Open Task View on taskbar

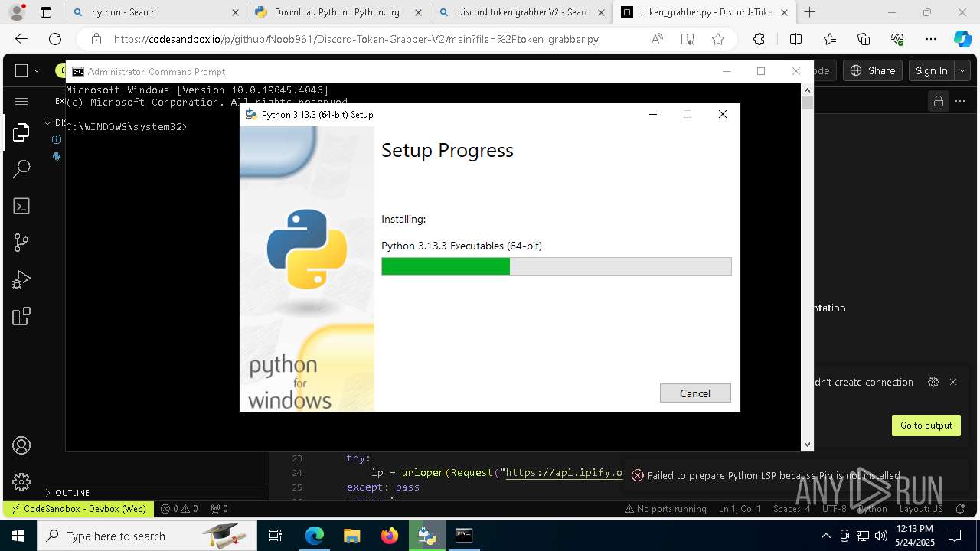point(276,536)
